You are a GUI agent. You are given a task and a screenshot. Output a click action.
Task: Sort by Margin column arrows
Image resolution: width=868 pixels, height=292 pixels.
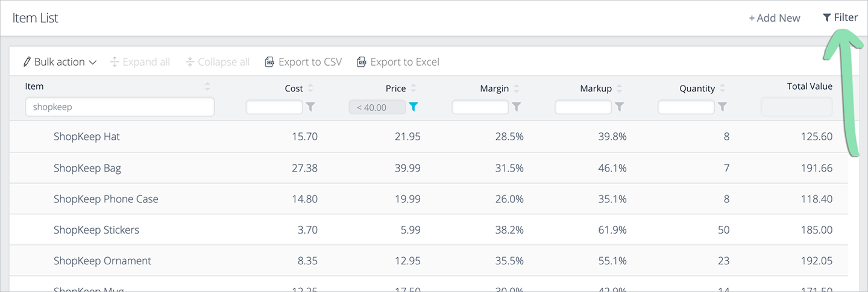[x=517, y=89]
